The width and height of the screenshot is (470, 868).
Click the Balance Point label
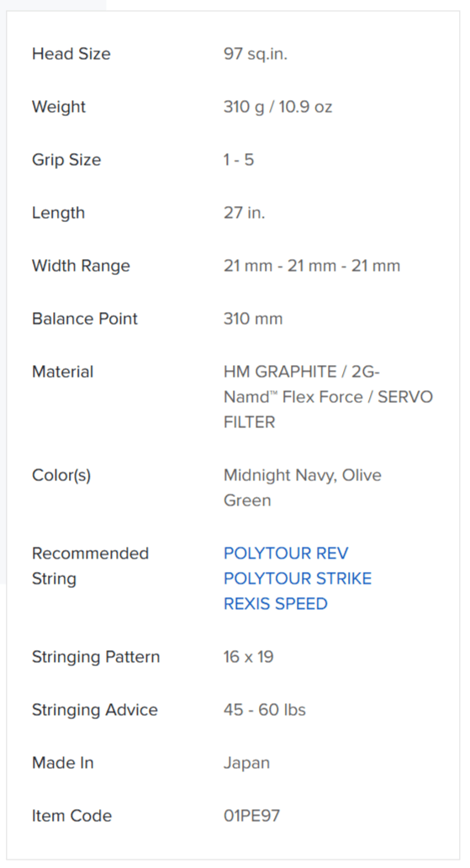[85, 319]
